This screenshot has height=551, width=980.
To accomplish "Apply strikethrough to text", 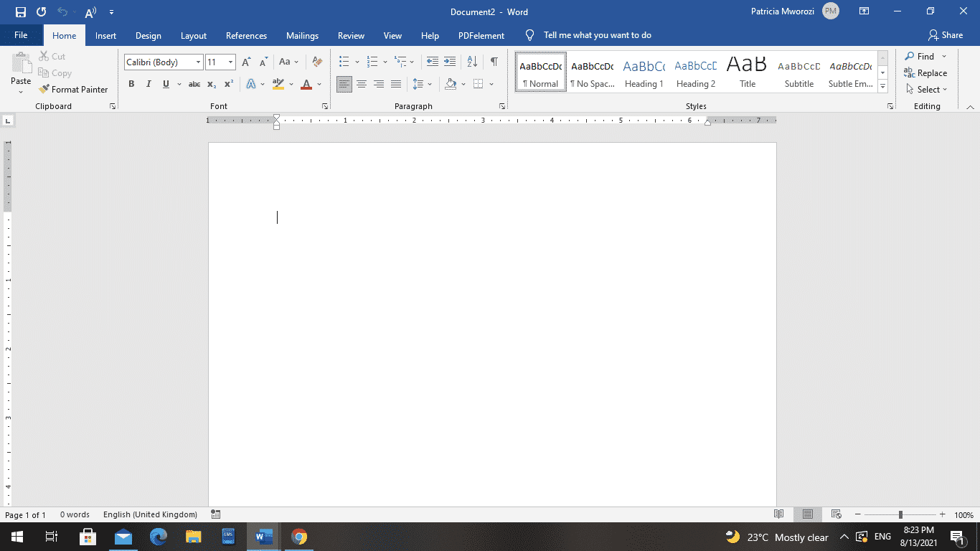I will 194,83.
